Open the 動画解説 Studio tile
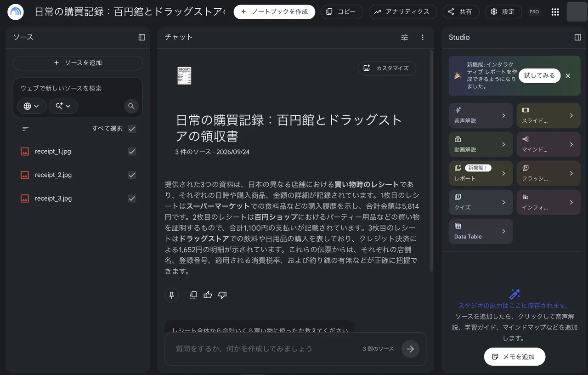 (x=481, y=144)
